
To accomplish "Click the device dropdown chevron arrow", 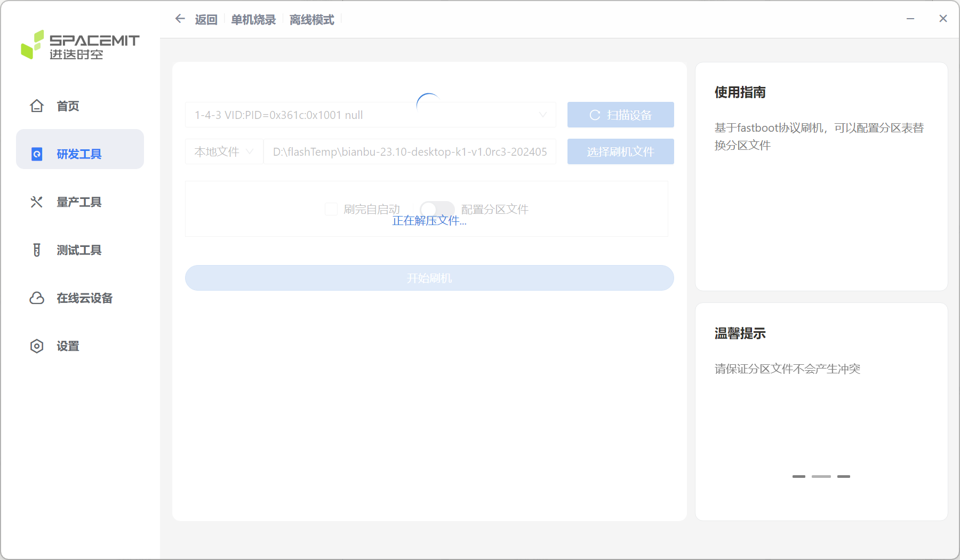I will [543, 115].
